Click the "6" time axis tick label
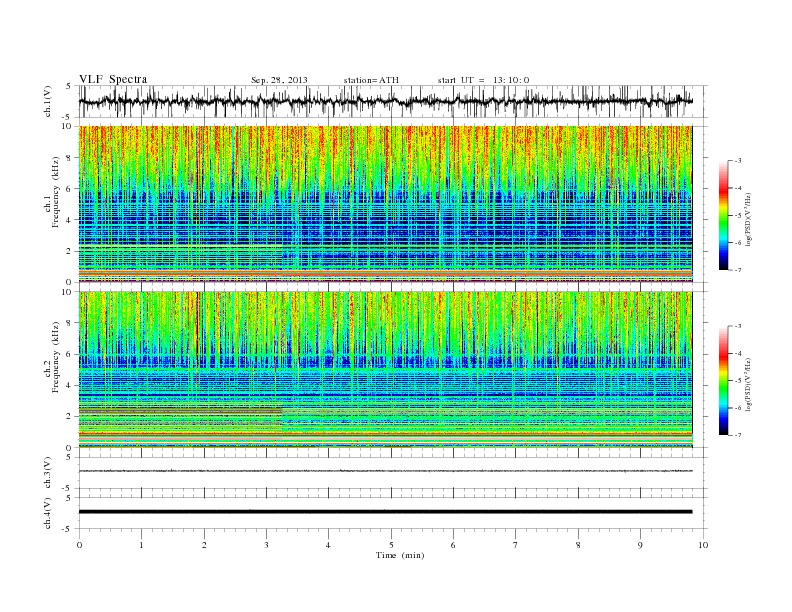Screen dimensions: 792x612 453,545
